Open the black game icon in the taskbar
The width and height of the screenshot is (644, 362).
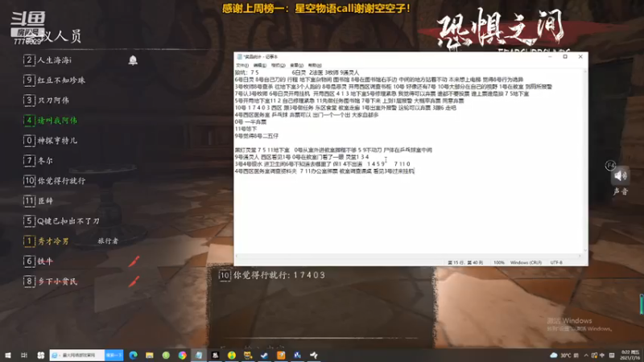(x=215, y=356)
